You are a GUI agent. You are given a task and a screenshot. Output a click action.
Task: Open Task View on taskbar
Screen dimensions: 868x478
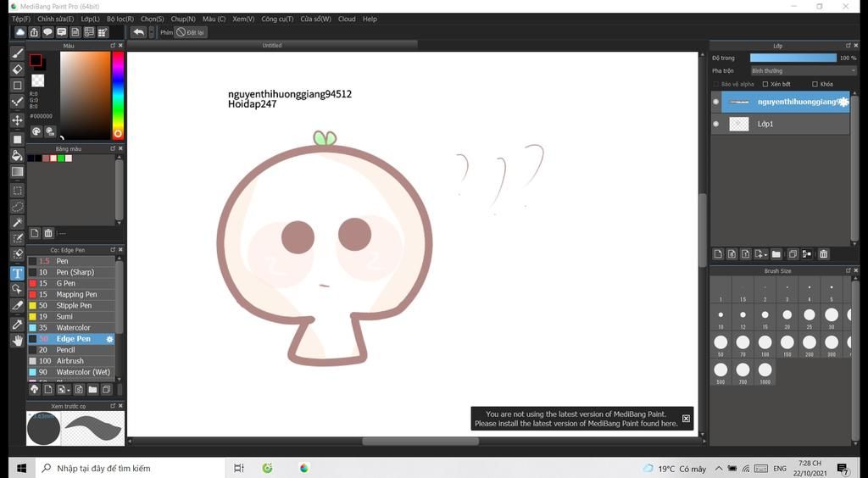pyautogui.click(x=238, y=468)
